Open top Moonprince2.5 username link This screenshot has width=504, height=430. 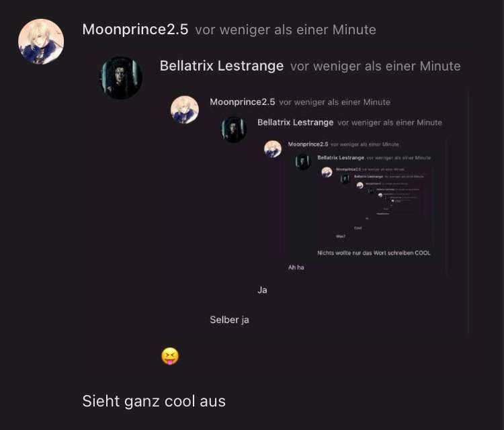tap(135, 30)
